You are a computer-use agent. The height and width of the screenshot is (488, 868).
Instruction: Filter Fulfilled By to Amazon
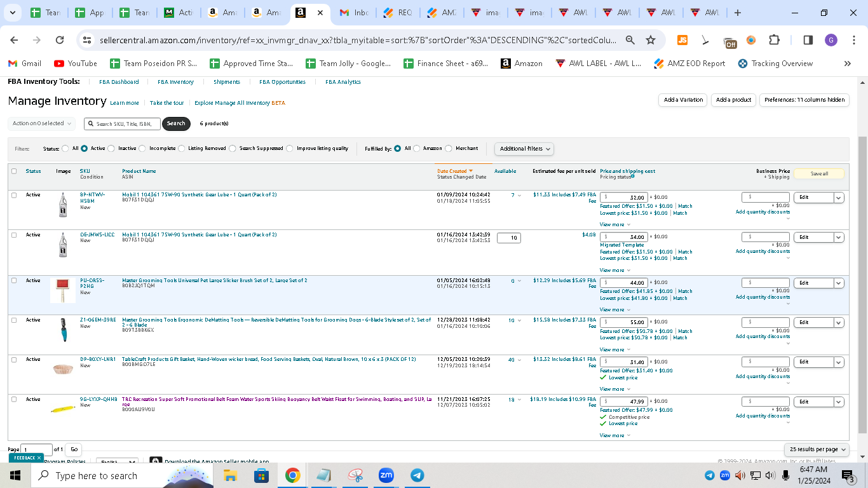(417, 149)
